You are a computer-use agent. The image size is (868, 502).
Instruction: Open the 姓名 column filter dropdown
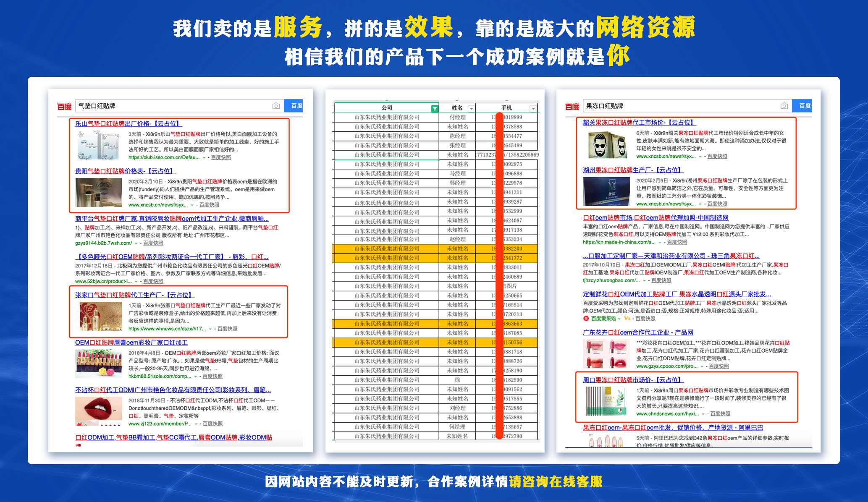coord(471,109)
